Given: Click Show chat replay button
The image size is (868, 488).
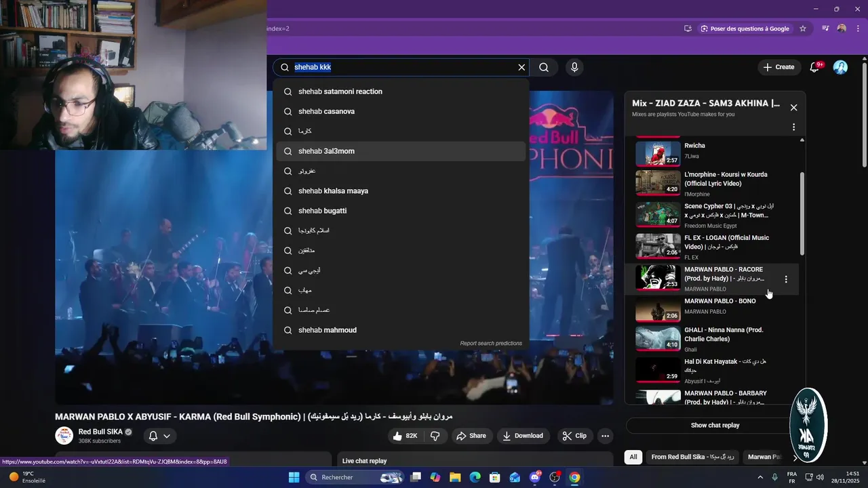Looking at the screenshot, I should (715, 426).
